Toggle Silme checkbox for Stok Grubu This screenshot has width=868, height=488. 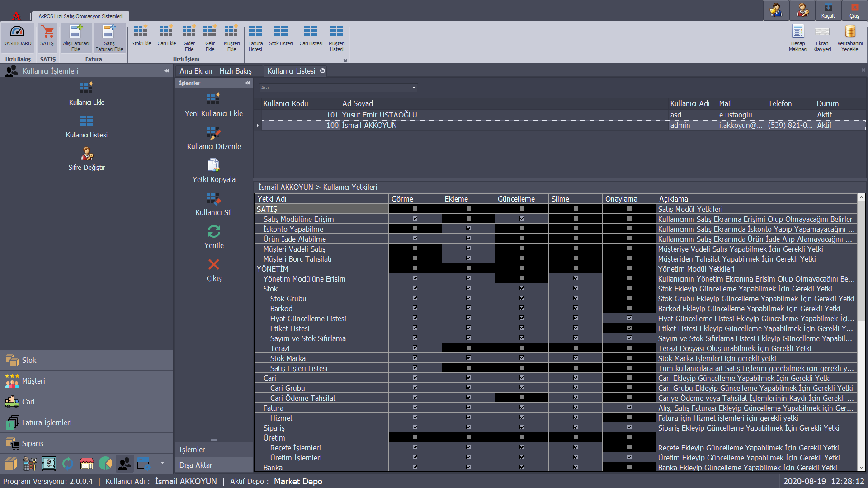(x=576, y=298)
